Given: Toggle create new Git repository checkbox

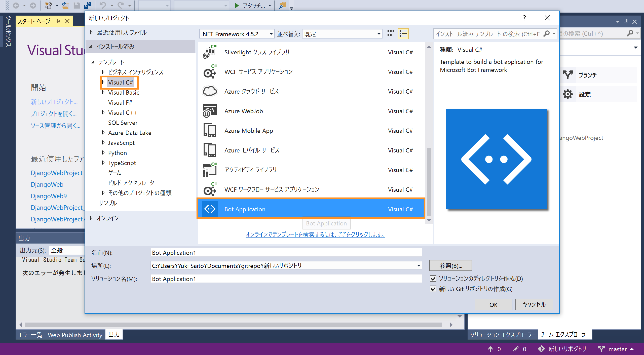Looking at the screenshot, I should [x=433, y=289].
